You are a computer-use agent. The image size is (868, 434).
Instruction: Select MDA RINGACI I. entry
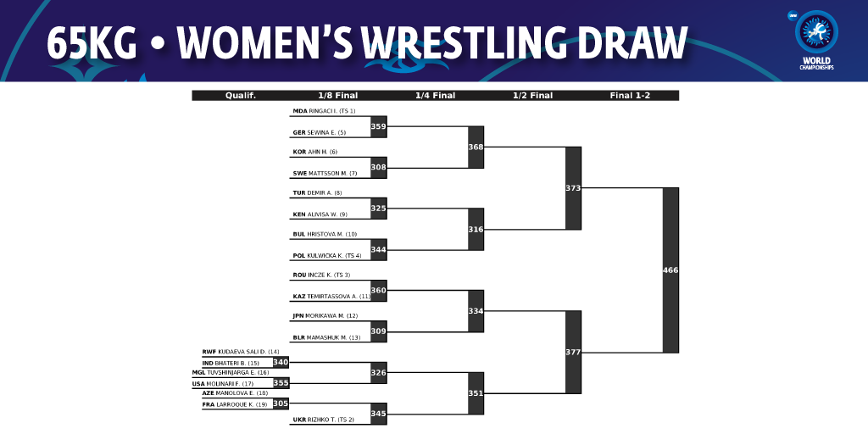tap(325, 111)
